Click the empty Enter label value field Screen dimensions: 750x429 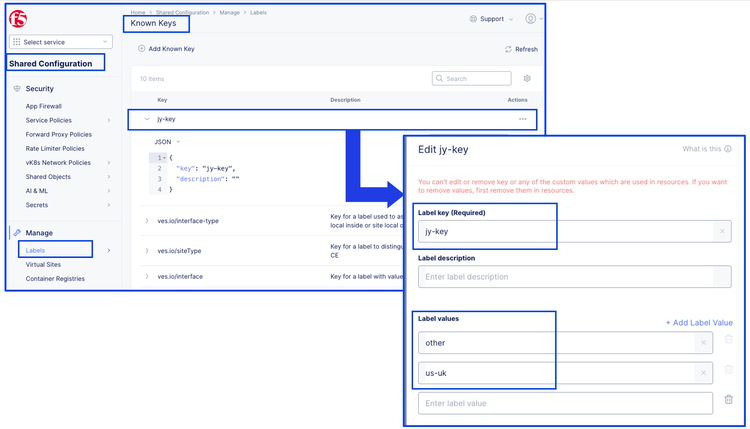(565, 403)
